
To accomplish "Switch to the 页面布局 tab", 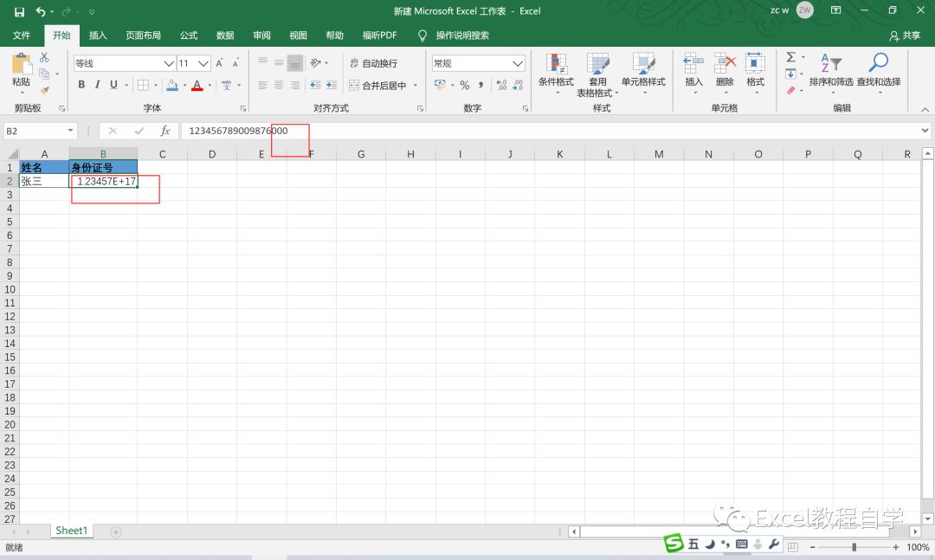I will click(143, 35).
